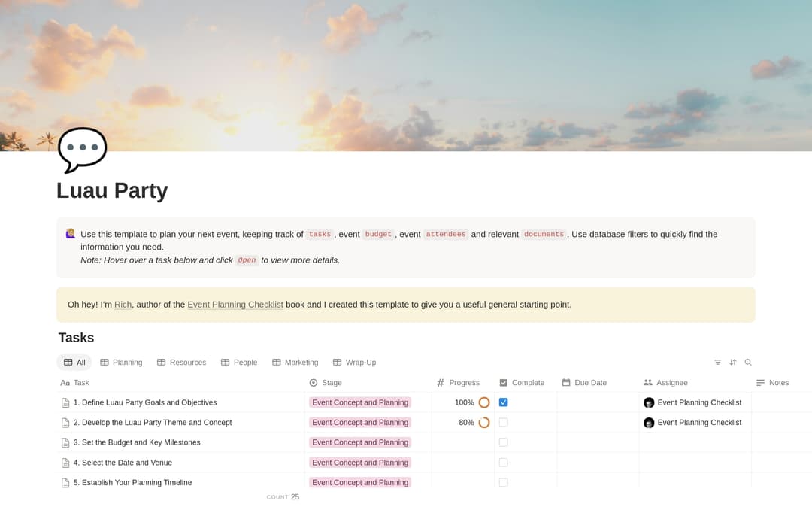Screen dimensions: 812x507
Task: Check Complete for Set the Budget and Key Milestones
Action: tap(503, 442)
